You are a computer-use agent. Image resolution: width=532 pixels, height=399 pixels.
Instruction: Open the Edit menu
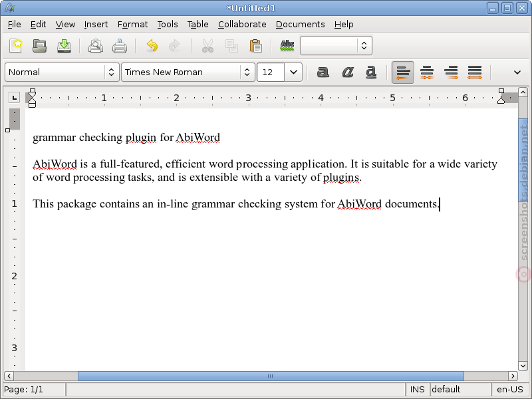[38, 25]
